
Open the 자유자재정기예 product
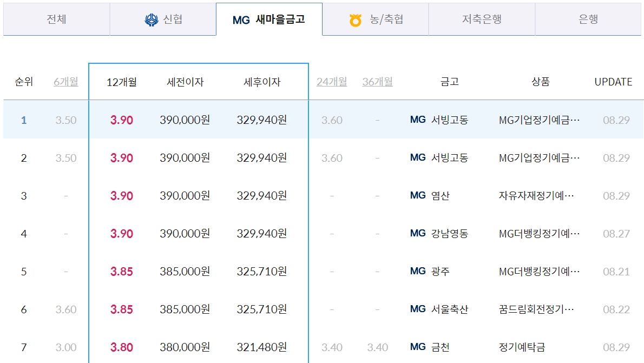536,195
